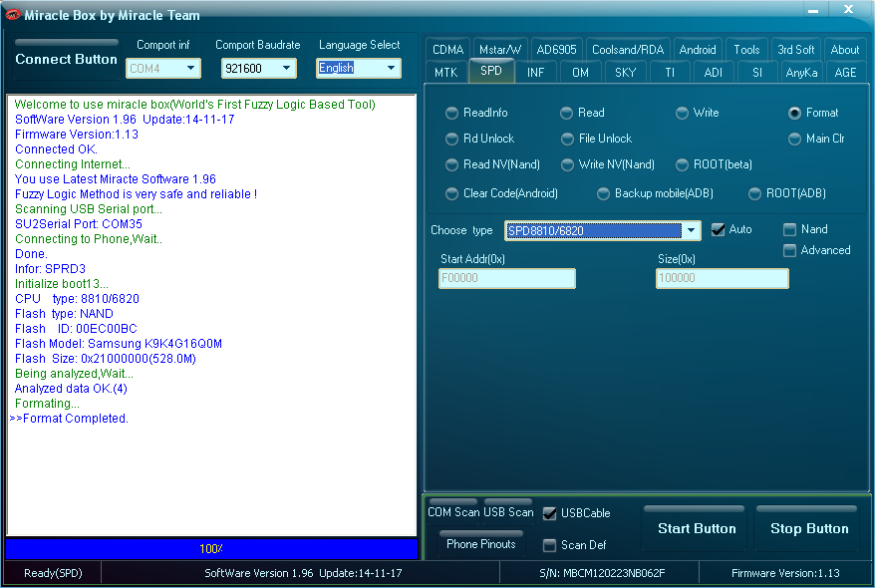
Task: Click the Start Button
Action: pos(697,529)
